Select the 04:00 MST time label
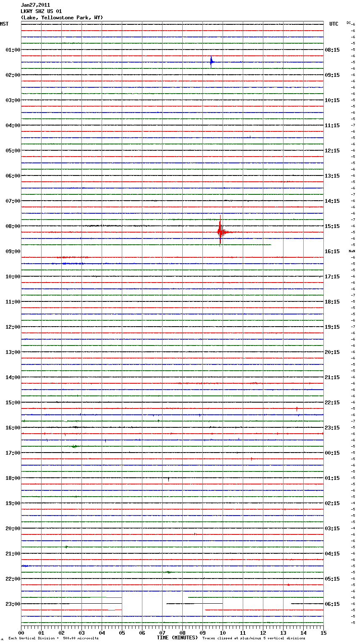Image resolution: width=357 pixels, height=644 pixels. [13, 126]
